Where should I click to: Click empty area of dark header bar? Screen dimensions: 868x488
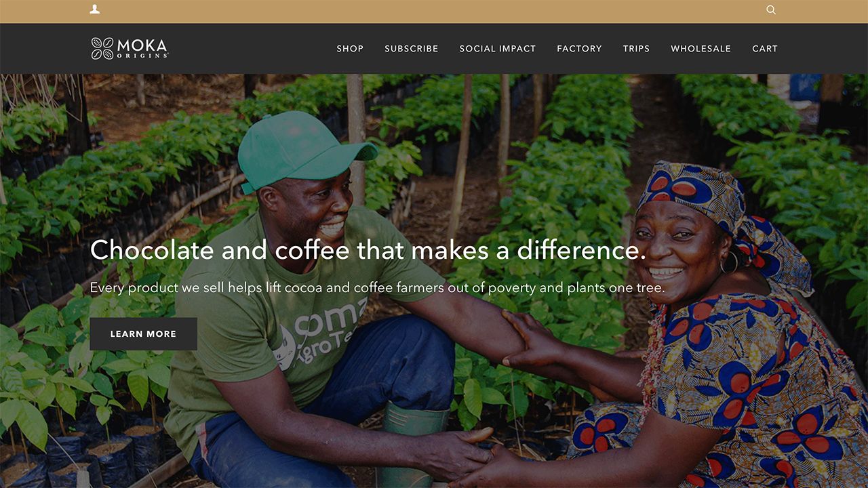(x=251, y=49)
